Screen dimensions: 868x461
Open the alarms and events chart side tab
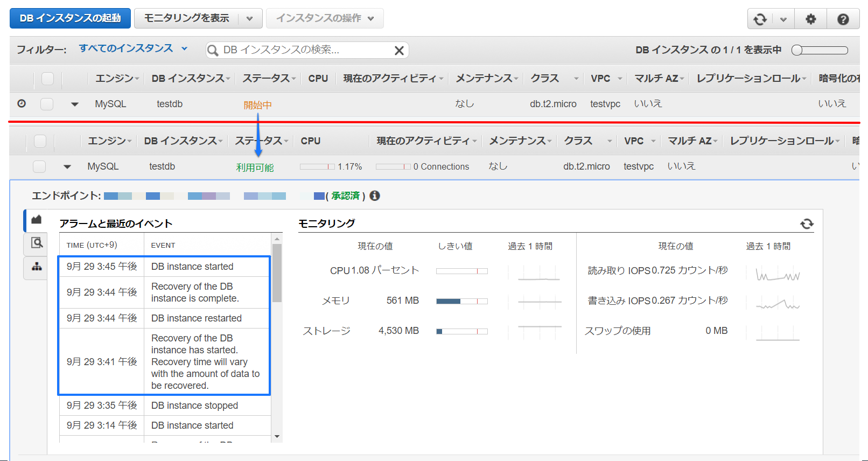(37, 220)
